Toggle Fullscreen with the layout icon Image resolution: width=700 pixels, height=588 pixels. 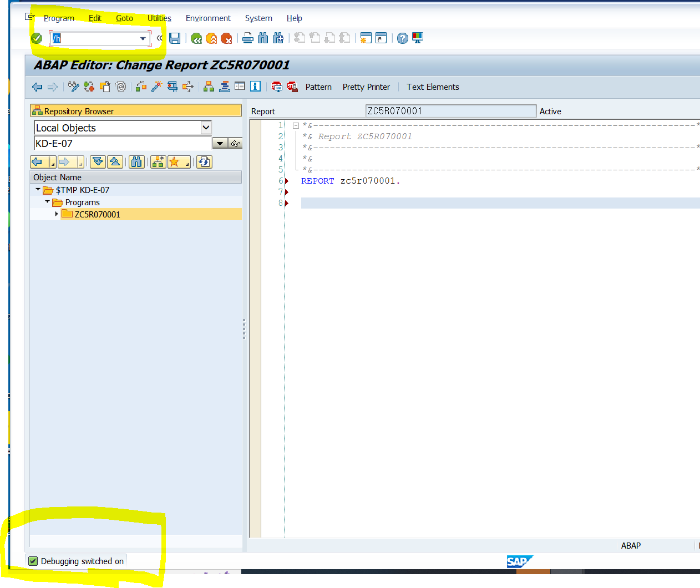coord(240,87)
